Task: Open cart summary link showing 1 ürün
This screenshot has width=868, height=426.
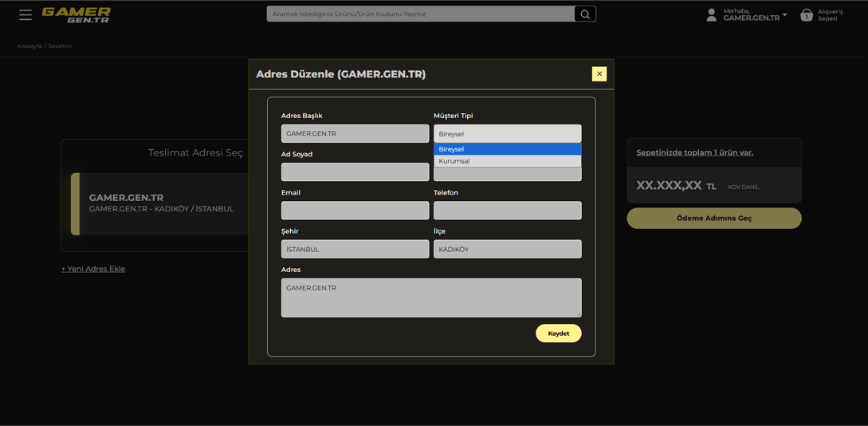Action: coord(694,152)
